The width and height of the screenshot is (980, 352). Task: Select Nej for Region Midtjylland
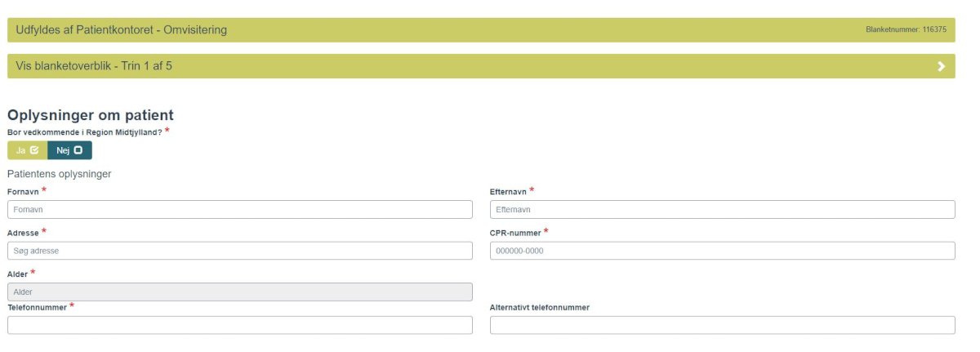tap(69, 150)
